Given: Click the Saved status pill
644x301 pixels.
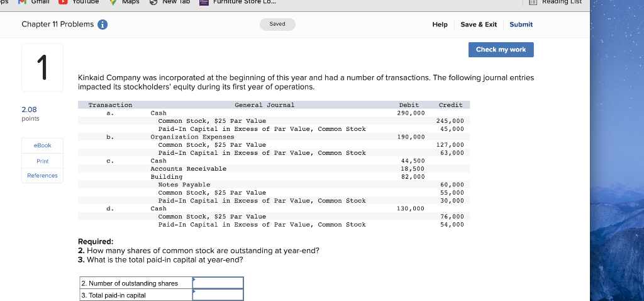Looking at the screenshot, I should pos(277,25).
